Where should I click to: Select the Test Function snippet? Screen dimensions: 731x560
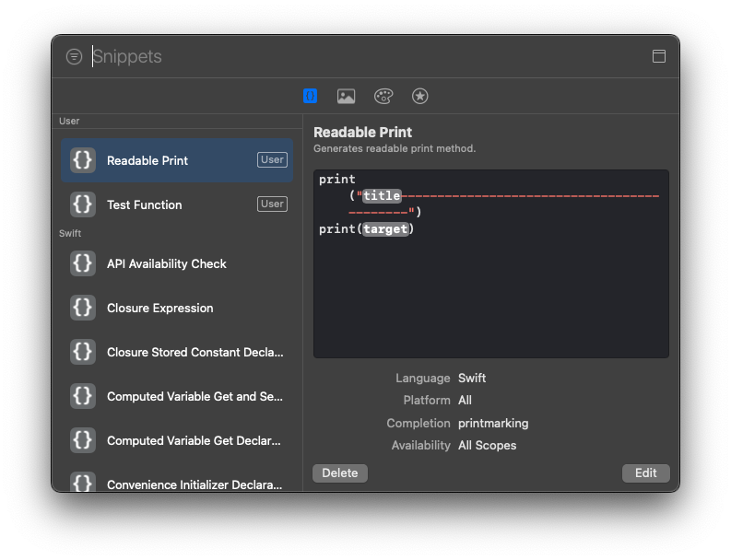tap(177, 204)
